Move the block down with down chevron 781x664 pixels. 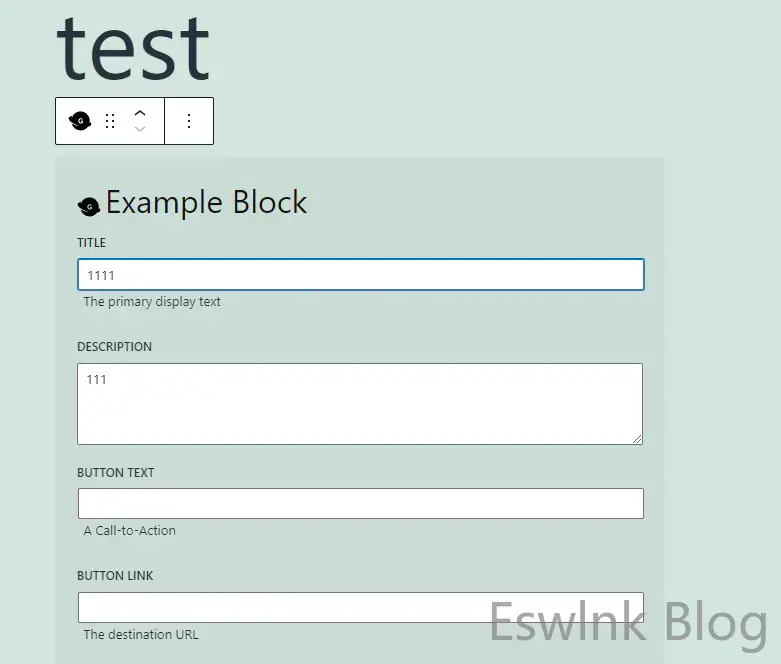click(140, 129)
